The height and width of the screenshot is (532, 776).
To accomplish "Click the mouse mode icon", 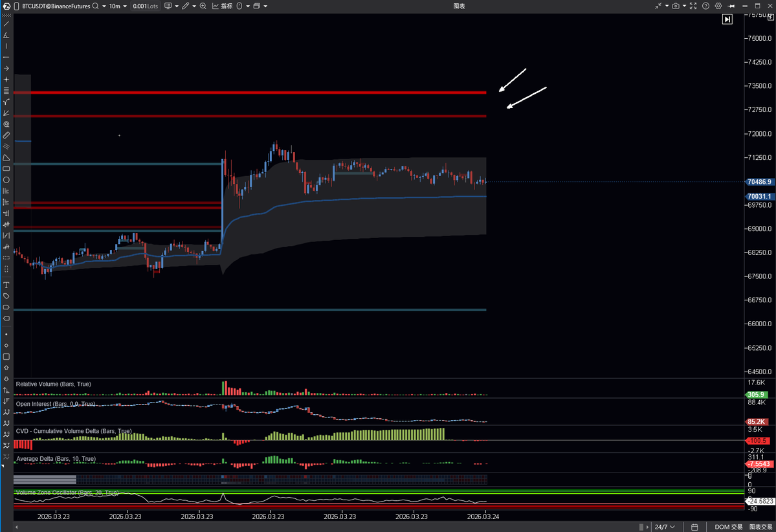I will click(x=239, y=6).
